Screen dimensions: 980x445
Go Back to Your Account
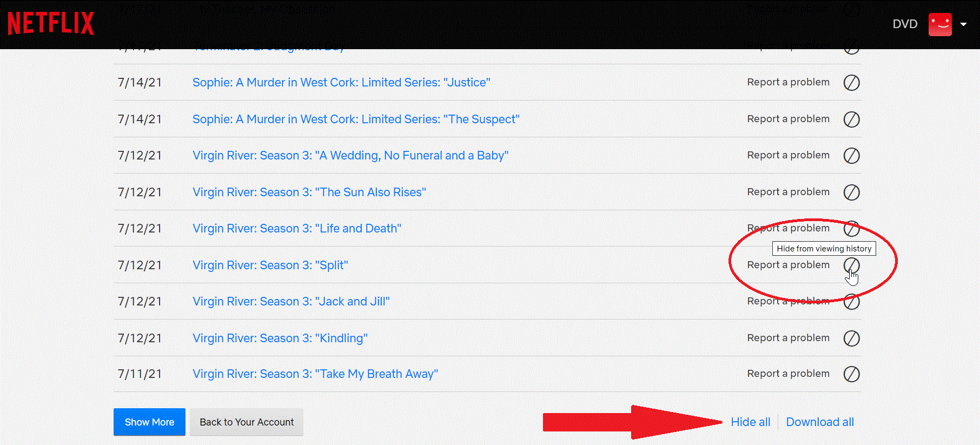247,422
